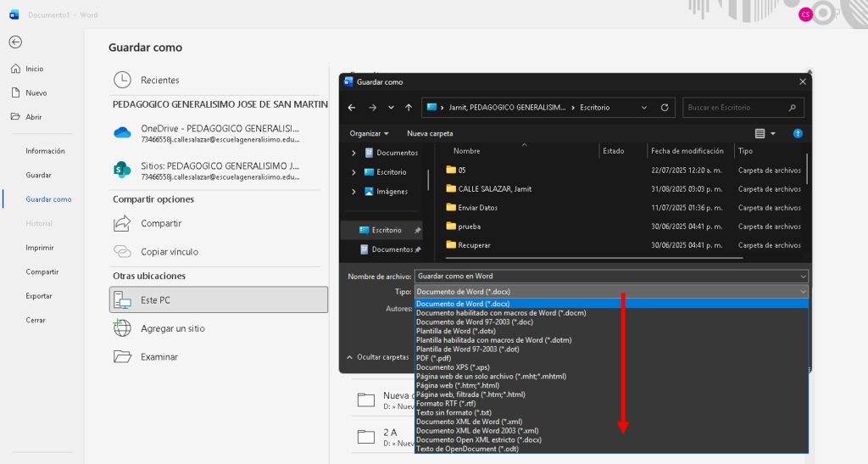Image resolution: width=868 pixels, height=464 pixels.
Task: Click the refresh button beside address bar
Action: pyautogui.click(x=665, y=108)
